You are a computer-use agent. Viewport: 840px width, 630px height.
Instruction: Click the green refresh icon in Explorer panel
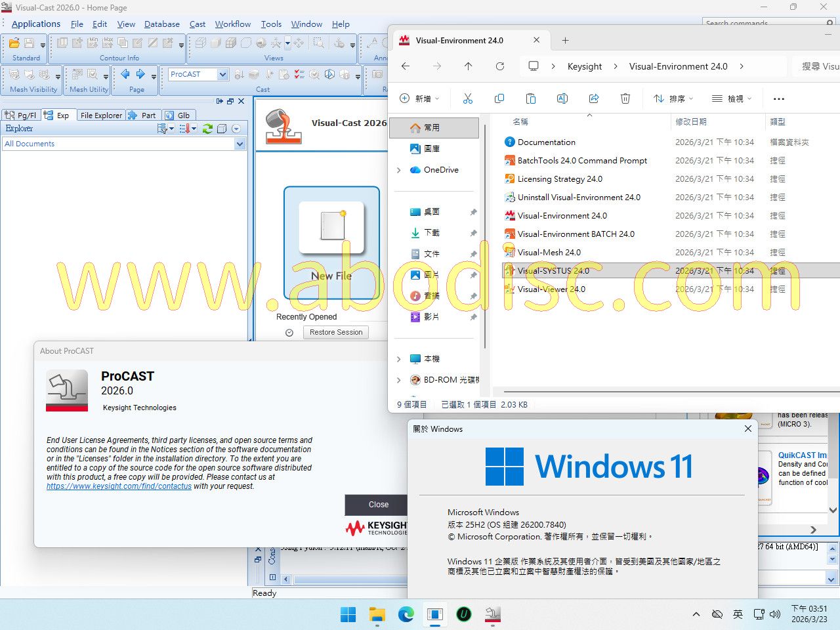[x=207, y=129]
